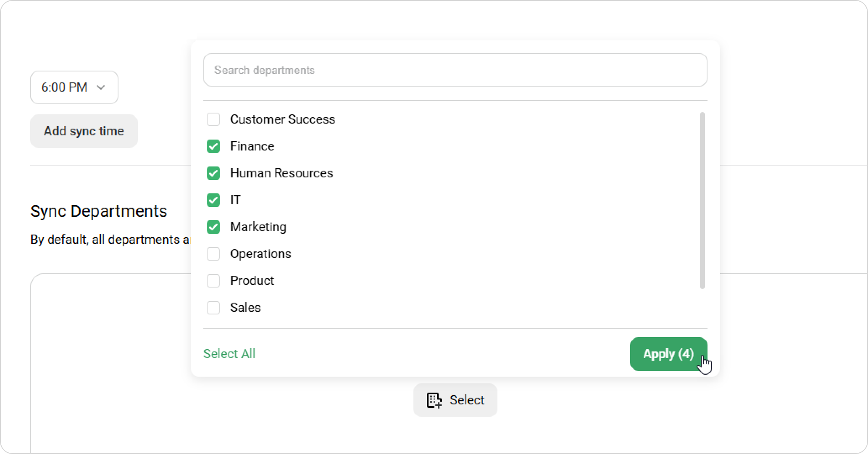The width and height of the screenshot is (868, 454).
Task: Focus the Search departments field
Action: [455, 70]
